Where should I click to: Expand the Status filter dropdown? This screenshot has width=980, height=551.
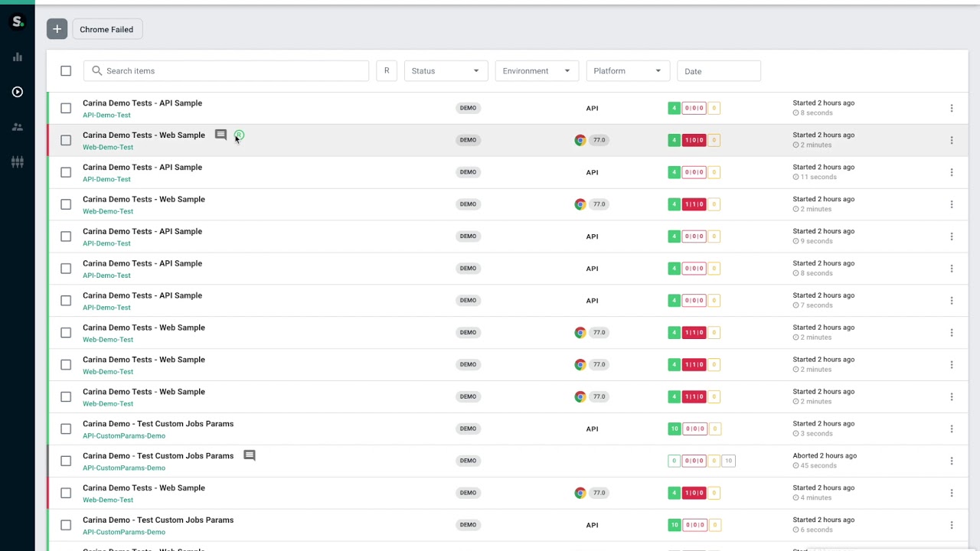[x=446, y=70]
